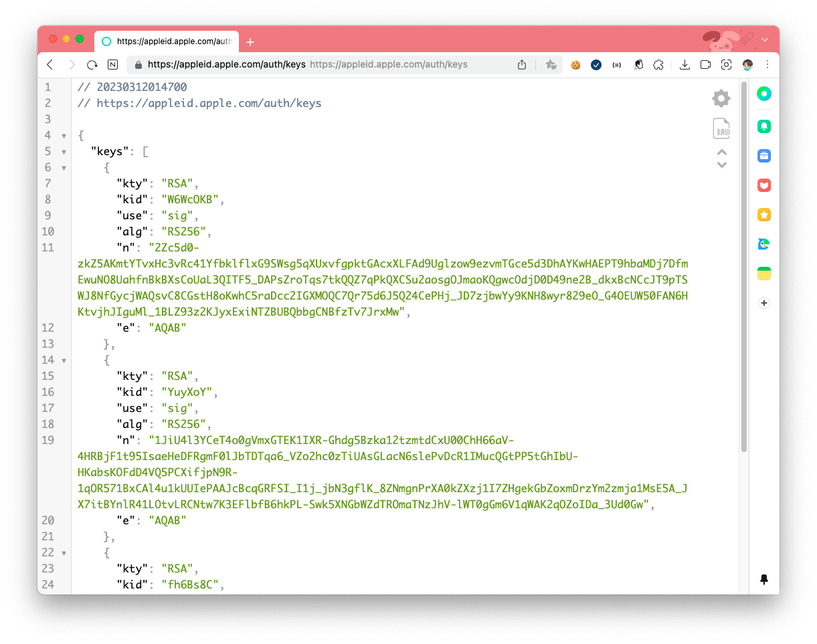Click the page vertical scrollbar
This screenshot has width=817, height=644.
(x=743, y=267)
